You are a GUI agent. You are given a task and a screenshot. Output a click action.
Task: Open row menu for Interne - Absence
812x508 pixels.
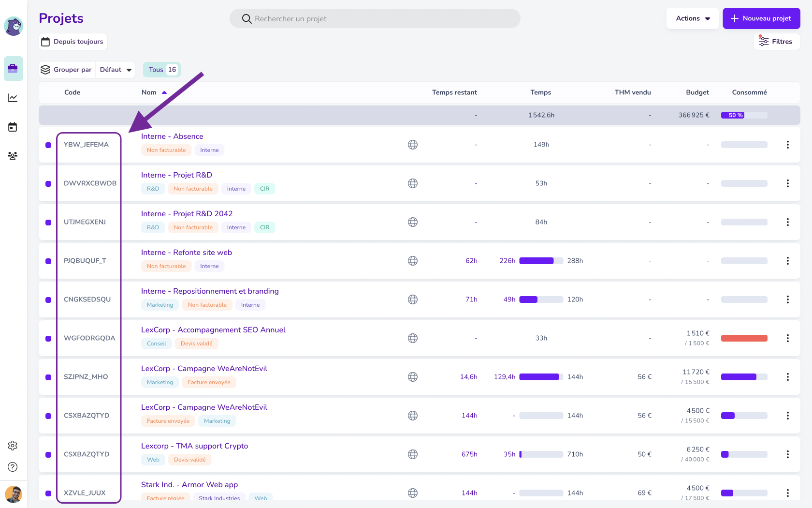788,145
